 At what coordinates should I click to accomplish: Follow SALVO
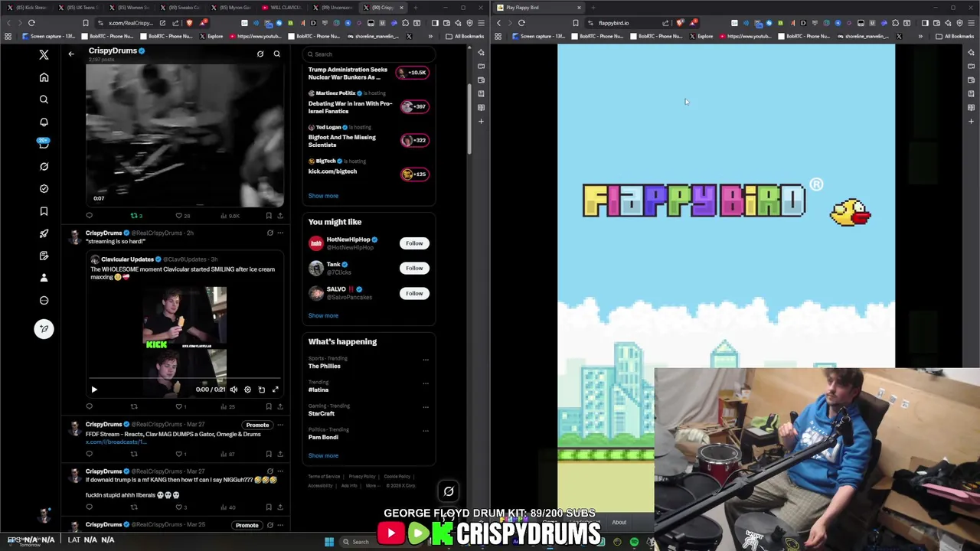pyautogui.click(x=414, y=293)
